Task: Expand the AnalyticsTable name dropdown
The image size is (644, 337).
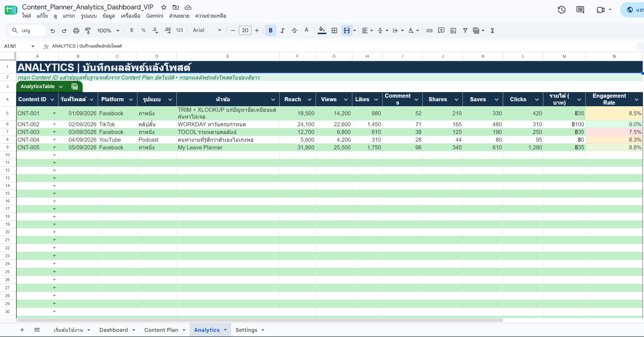Action: click(x=61, y=86)
